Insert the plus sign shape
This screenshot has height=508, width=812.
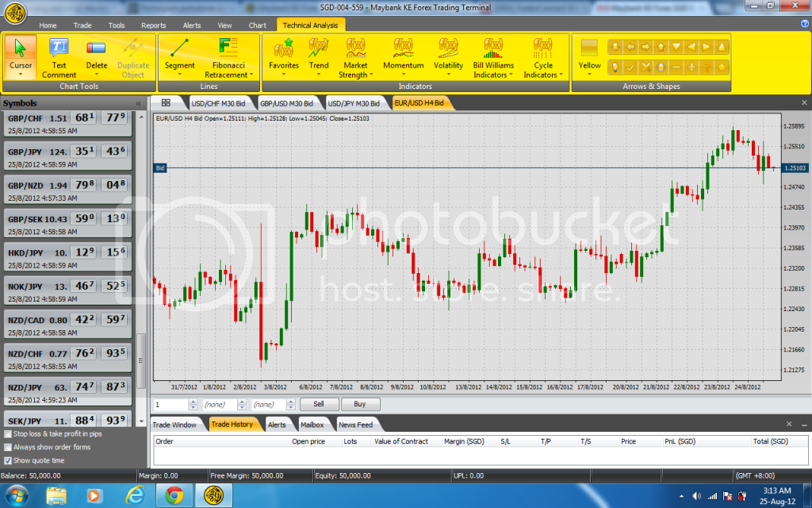point(691,67)
